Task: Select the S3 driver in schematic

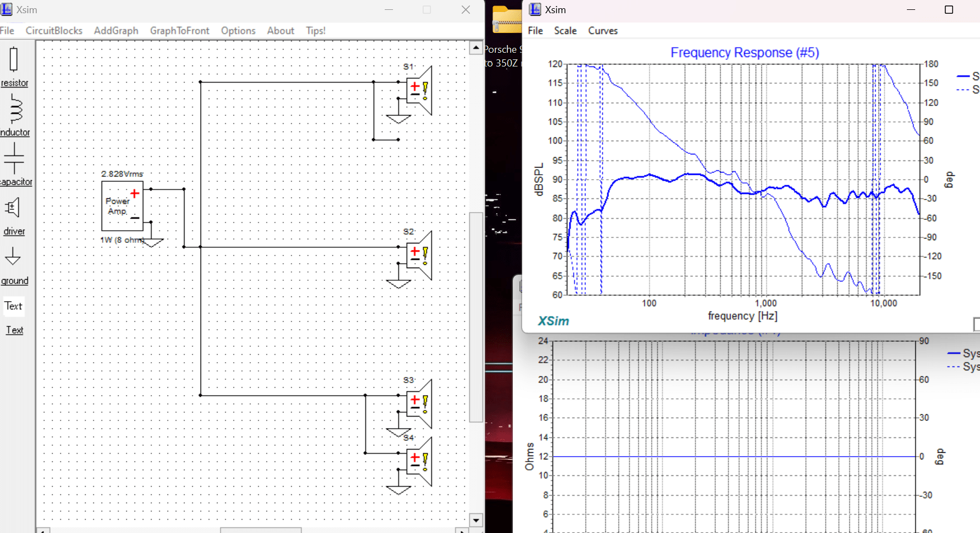Action: [x=419, y=404]
